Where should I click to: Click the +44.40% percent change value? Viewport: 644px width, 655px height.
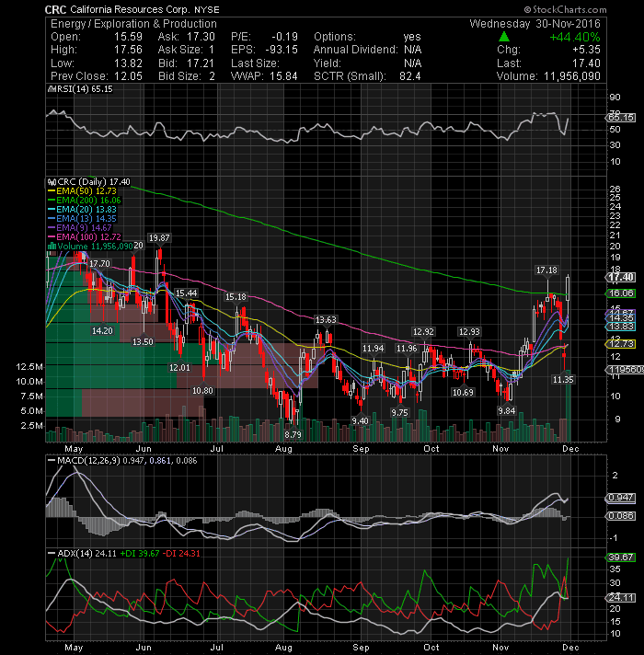pyautogui.click(x=575, y=37)
